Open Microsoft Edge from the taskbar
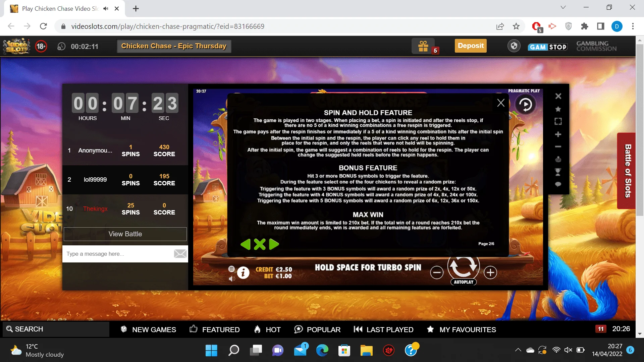 [x=322, y=351]
